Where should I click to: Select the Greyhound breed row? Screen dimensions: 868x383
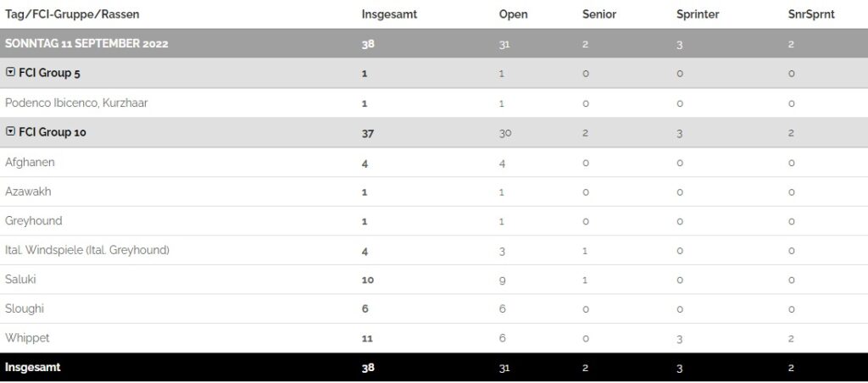[34, 220]
